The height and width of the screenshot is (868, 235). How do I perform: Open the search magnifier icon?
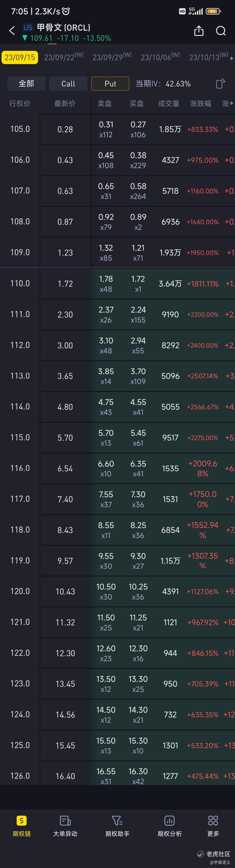(221, 31)
